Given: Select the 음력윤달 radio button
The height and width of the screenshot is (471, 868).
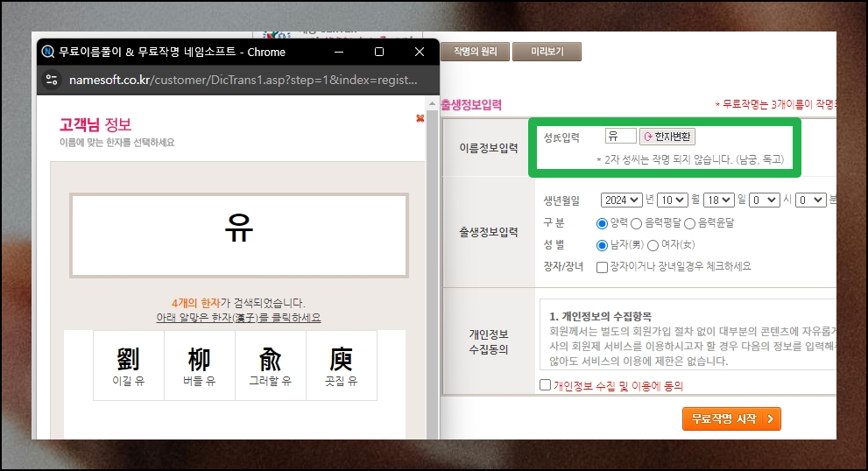Looking at the screenshot, I should pos(689,223).
